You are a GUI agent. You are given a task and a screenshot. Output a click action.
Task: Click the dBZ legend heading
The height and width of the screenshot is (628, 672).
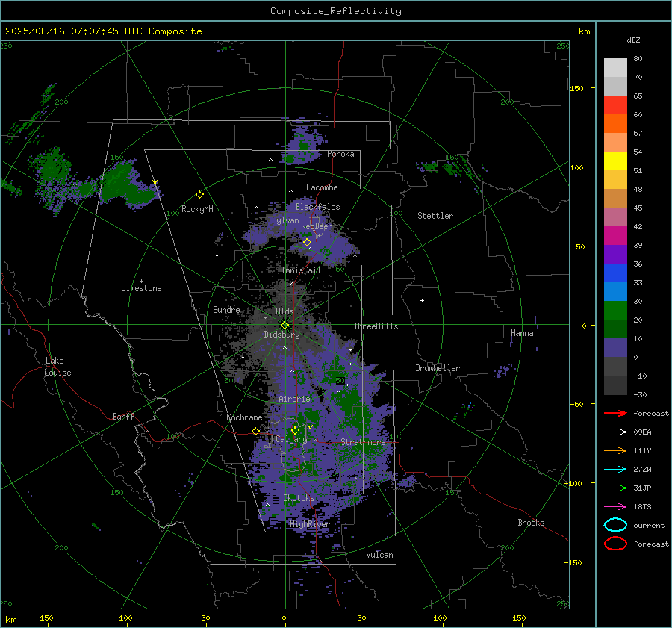click(x=633, y=40)
